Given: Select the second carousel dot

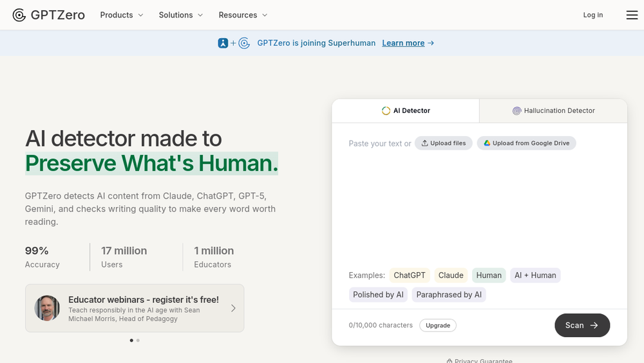Looking at the screenshot, I should [x=138, y=340].
